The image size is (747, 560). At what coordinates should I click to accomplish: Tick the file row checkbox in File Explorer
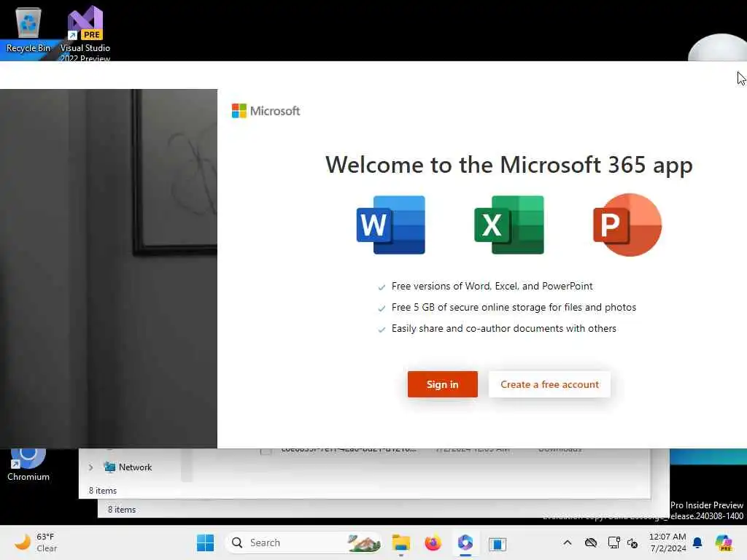pos(266,451)
